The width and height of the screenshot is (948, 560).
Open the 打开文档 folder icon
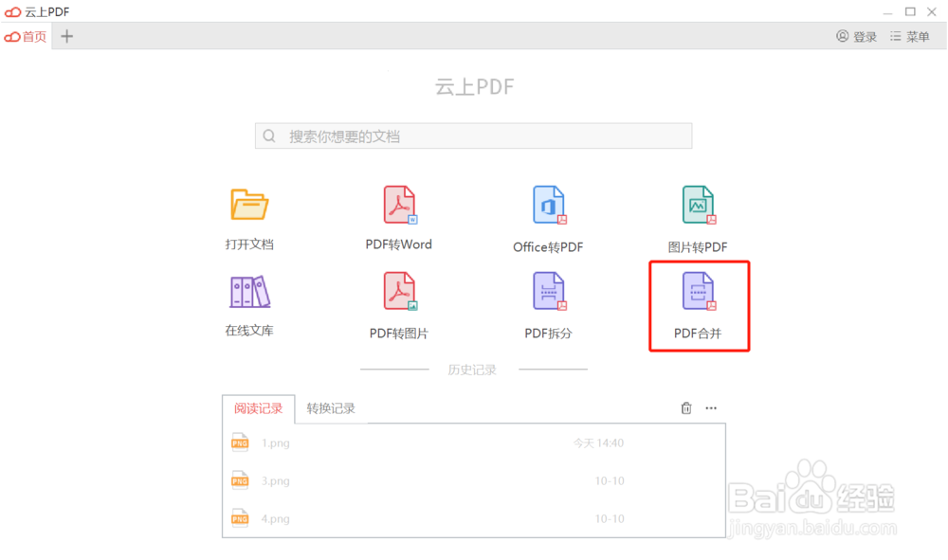pos(249,205)
